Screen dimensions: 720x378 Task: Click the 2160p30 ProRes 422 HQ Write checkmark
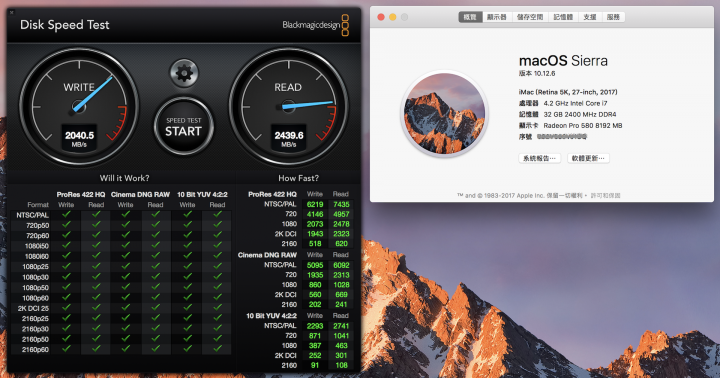click(x=66, y=328)
